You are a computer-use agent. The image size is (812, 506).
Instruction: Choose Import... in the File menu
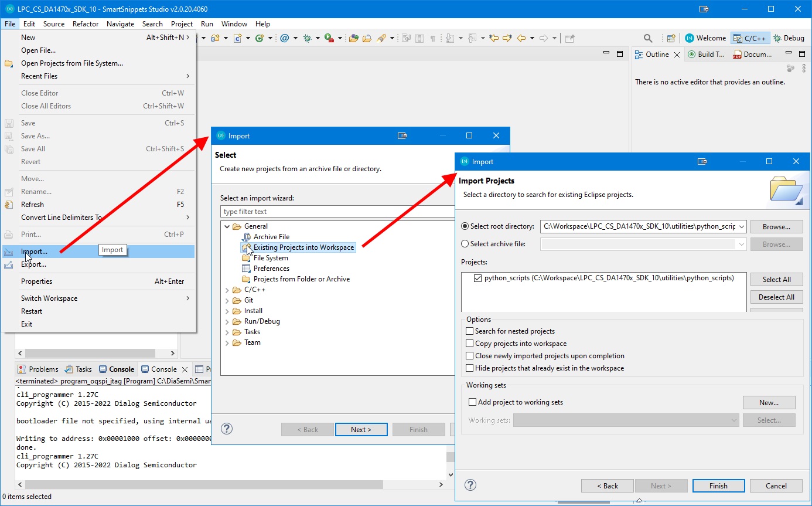coord(98,252)
